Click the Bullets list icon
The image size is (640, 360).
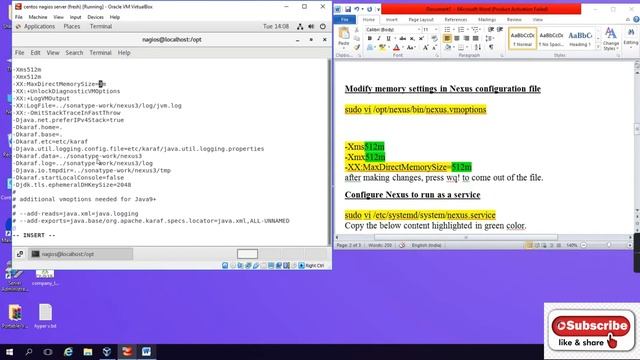[448, 30]
